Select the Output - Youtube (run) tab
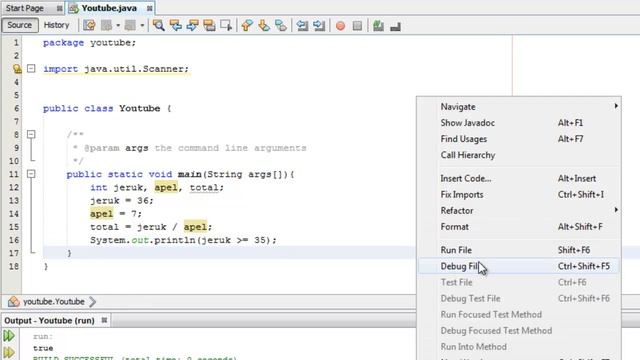The height and width of the screenshot is (360, 640). click(x=49, y=320)
